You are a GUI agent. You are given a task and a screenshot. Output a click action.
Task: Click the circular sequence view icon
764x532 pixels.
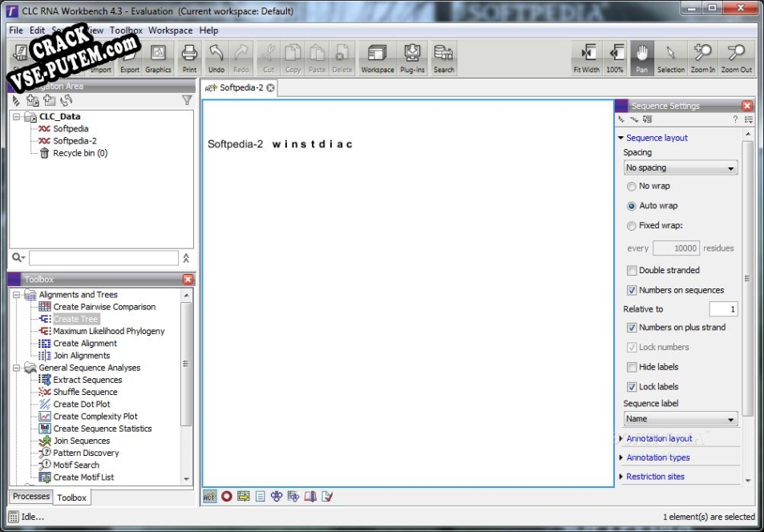[x=226, y=497]
